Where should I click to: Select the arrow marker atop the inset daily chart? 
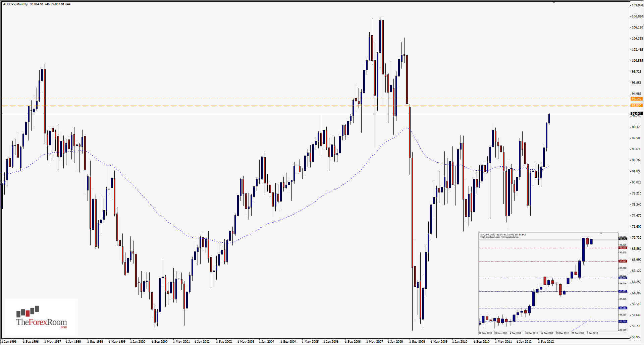[601, 233]
